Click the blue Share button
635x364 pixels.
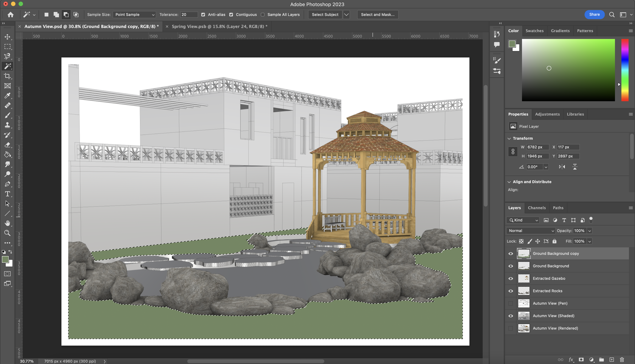[x=594, y=14]
